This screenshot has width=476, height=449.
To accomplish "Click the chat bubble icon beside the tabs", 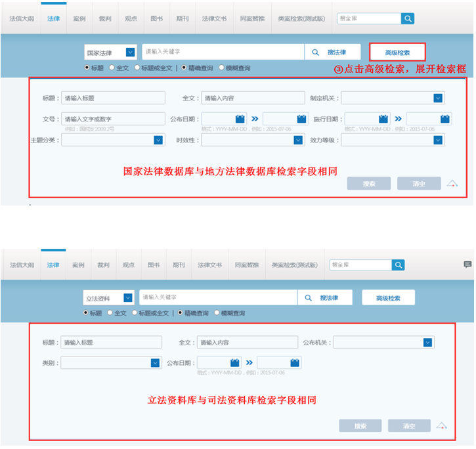I will point(467,265).
